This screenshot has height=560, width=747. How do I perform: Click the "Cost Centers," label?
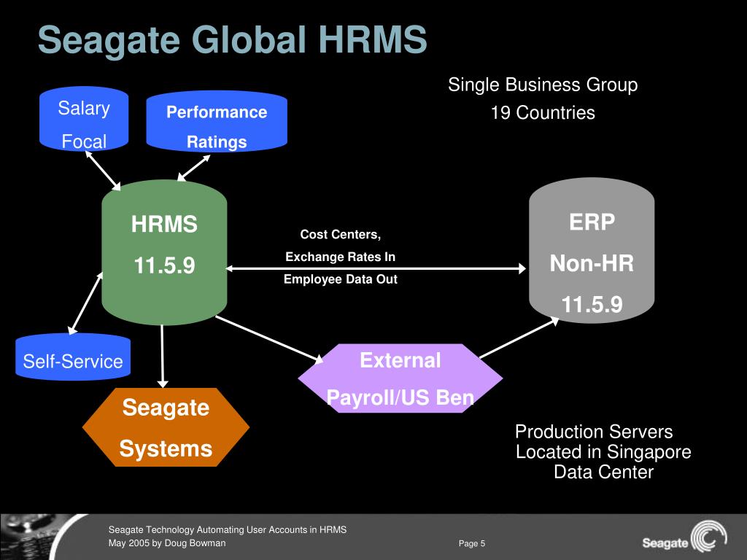[x=341, y=234]
